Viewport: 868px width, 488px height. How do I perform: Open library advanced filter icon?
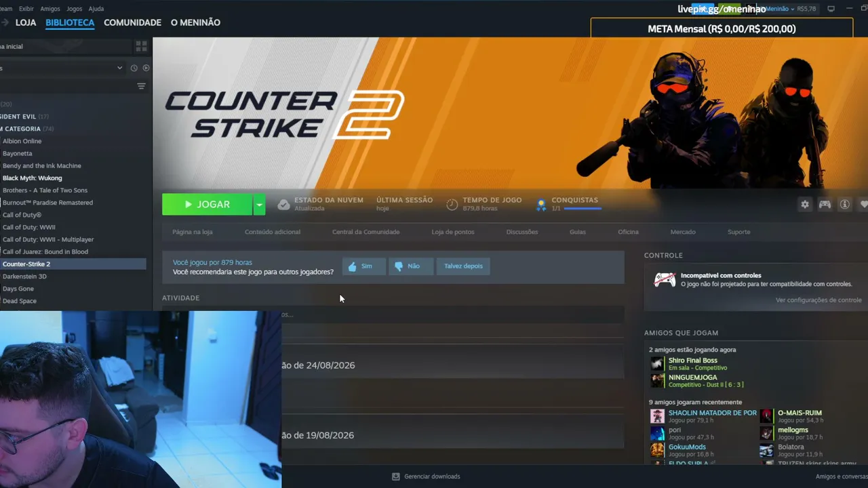pos(141,86)
